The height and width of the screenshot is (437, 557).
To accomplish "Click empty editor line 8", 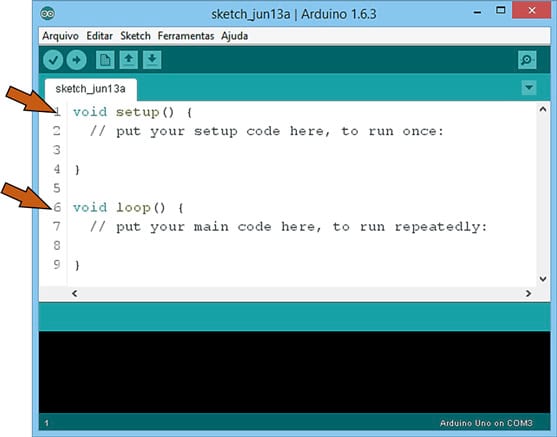I will pos(301,246).
